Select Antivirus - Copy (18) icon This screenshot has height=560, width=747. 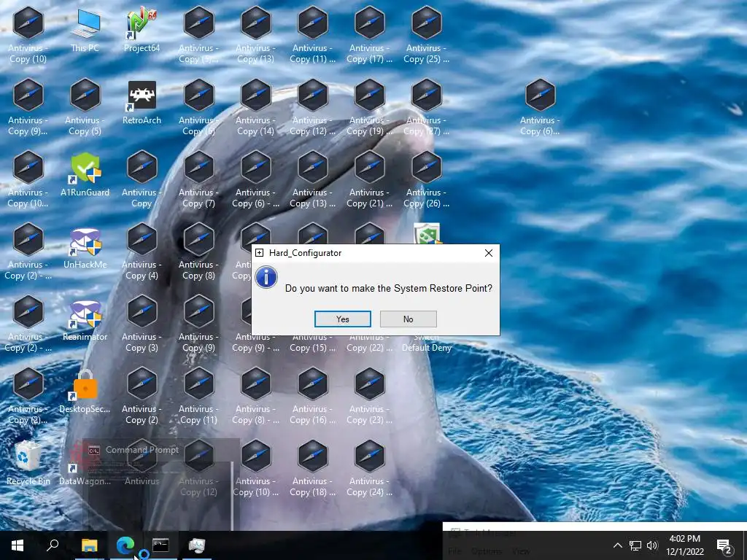[x=312, y=469]
